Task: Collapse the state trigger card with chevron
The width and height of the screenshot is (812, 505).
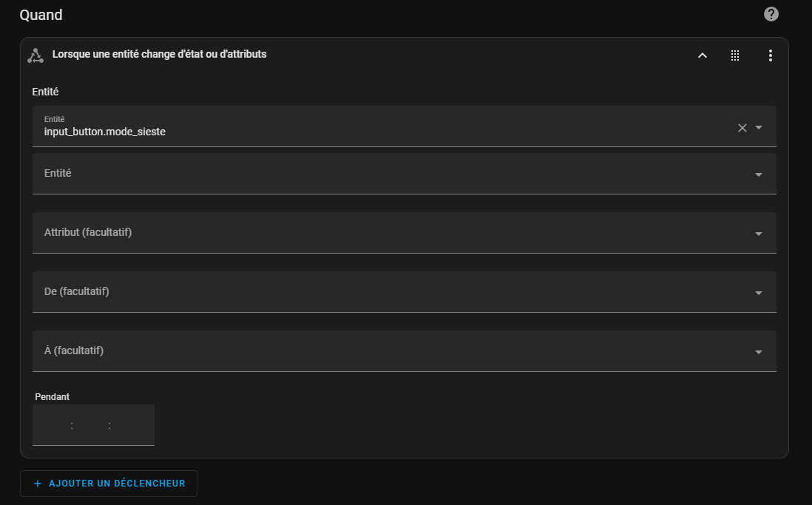Action: (x=703, y=55)
